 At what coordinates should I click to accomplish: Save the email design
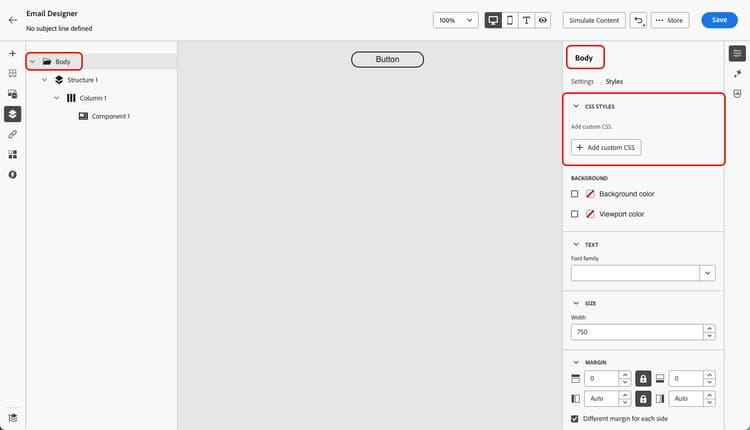click(719, 20)
